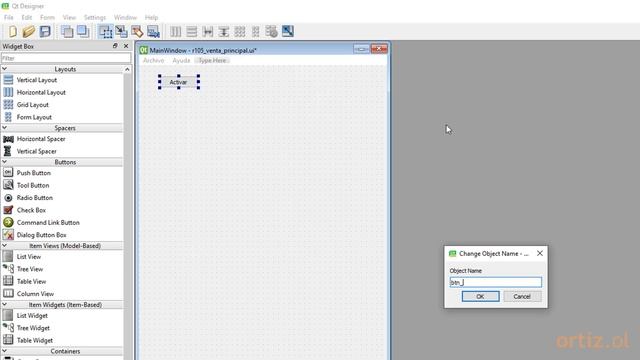Apply Lay Out in a Form Layout icon
The height and width of the screenshot is (360, 640).
(256, 31)
